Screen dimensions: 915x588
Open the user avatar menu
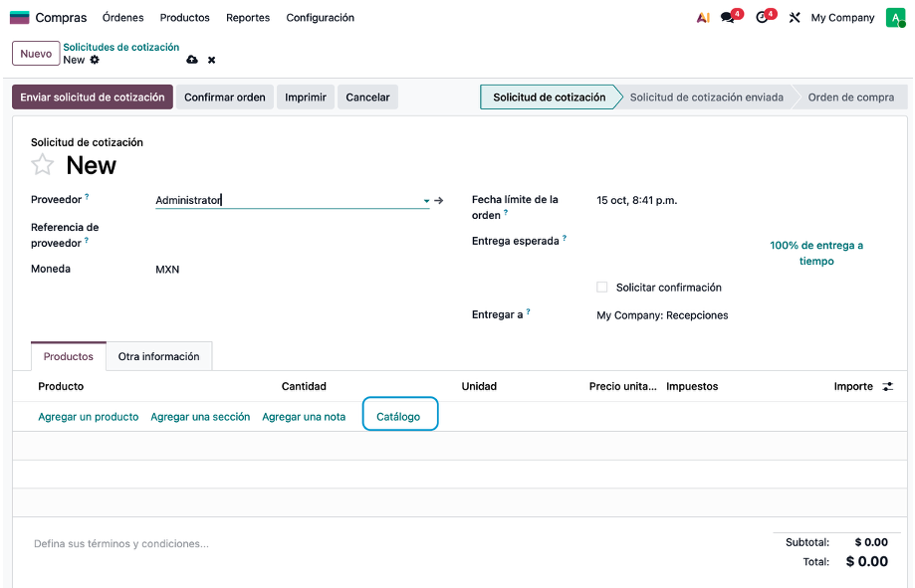(x=894, y=18)
